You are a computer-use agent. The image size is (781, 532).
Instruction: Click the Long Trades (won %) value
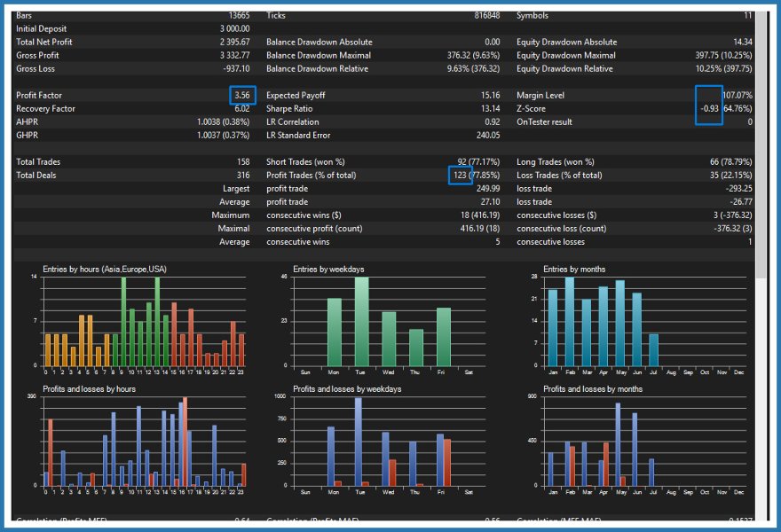[731, 161]
